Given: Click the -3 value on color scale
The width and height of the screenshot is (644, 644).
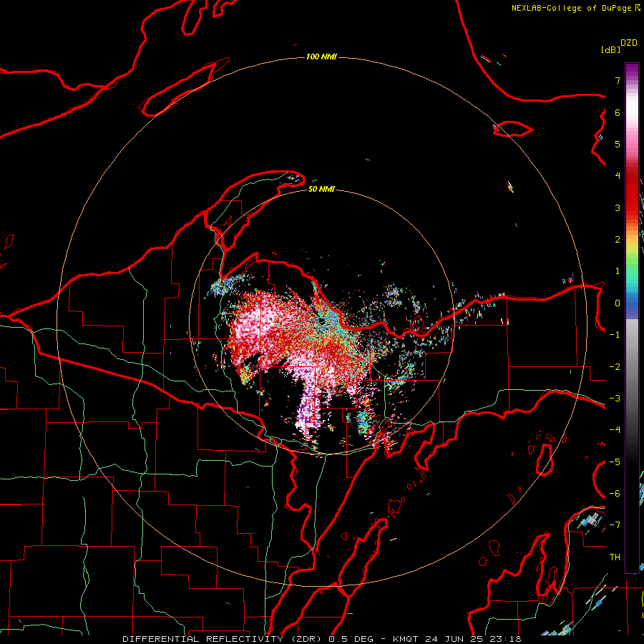Looking at the screenshot, I should click(x=615, y=399).
